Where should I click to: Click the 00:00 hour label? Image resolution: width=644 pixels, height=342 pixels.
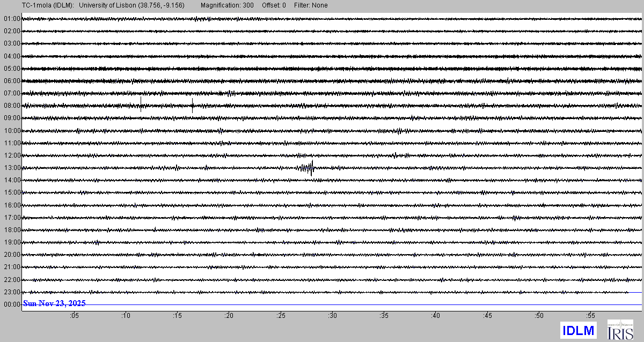(12, 304)
